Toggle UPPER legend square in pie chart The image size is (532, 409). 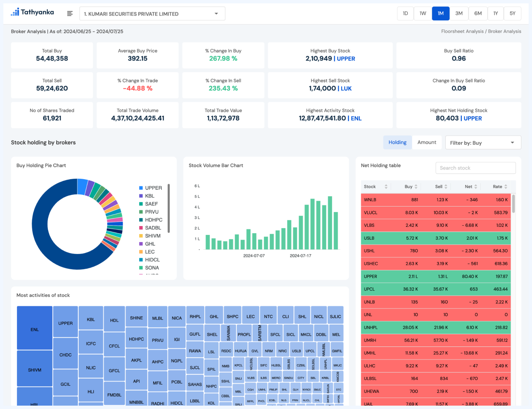[141, 188]
